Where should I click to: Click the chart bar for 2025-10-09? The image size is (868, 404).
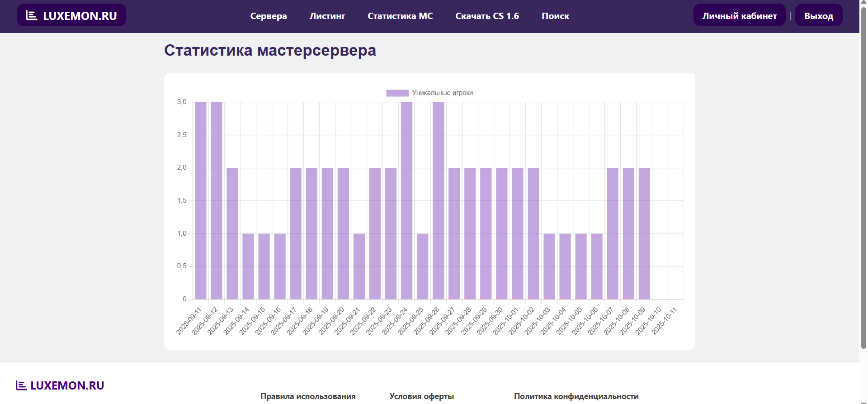(x=644, y=233)
